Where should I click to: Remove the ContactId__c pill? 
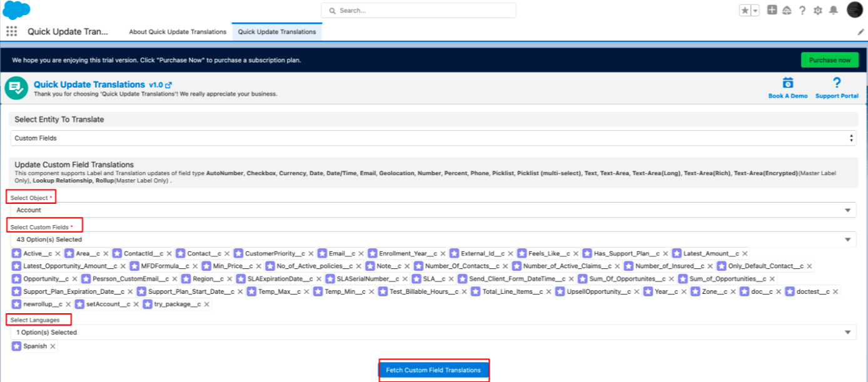(169, 254)
